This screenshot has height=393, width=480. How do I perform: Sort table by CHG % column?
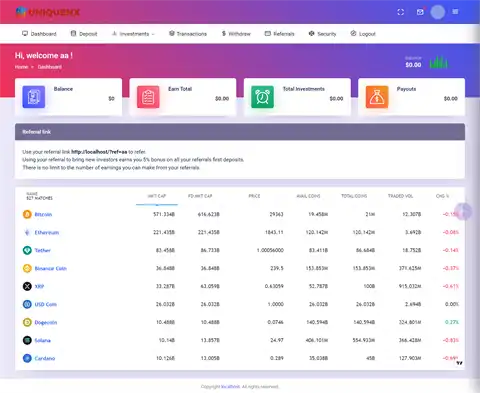pos(442,196)
